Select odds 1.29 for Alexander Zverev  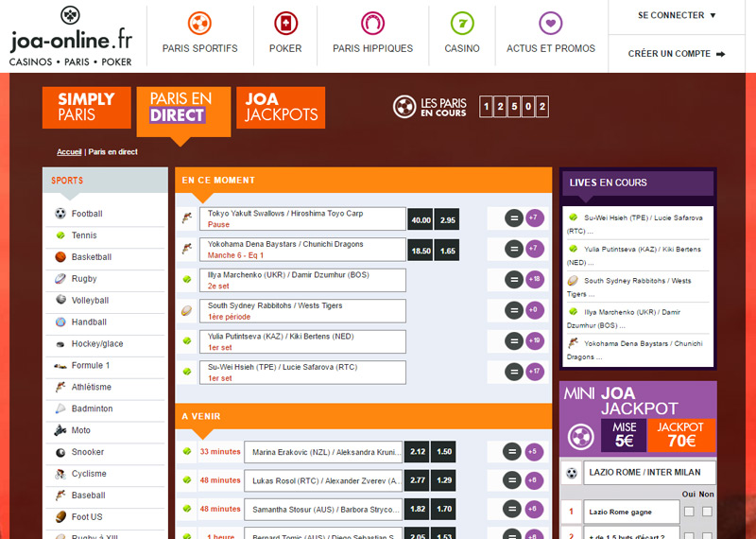[443, 480]
